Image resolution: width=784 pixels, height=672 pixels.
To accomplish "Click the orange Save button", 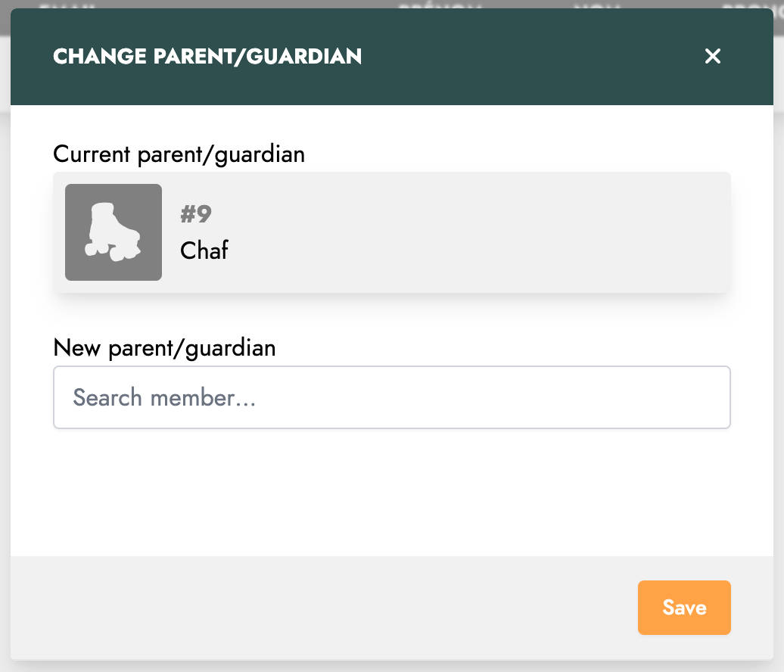I will (x=684, y=608).
